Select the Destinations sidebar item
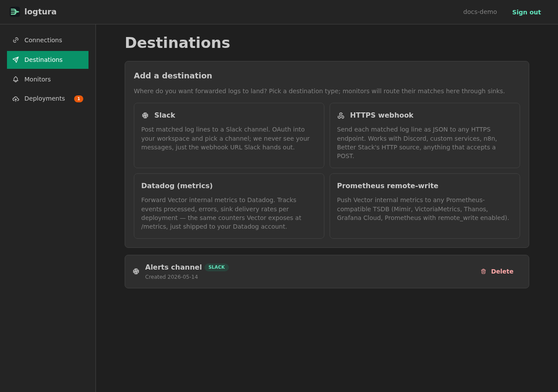558x392 pixels. pos(48,60)
